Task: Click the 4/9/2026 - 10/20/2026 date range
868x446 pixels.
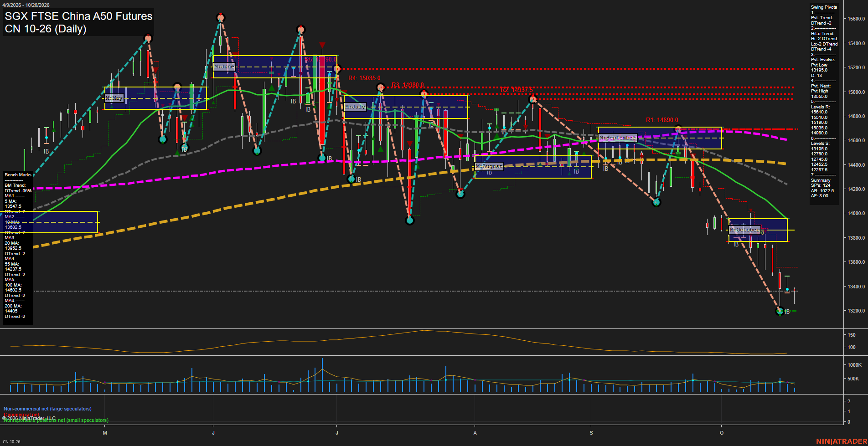Action: (26, 5)
